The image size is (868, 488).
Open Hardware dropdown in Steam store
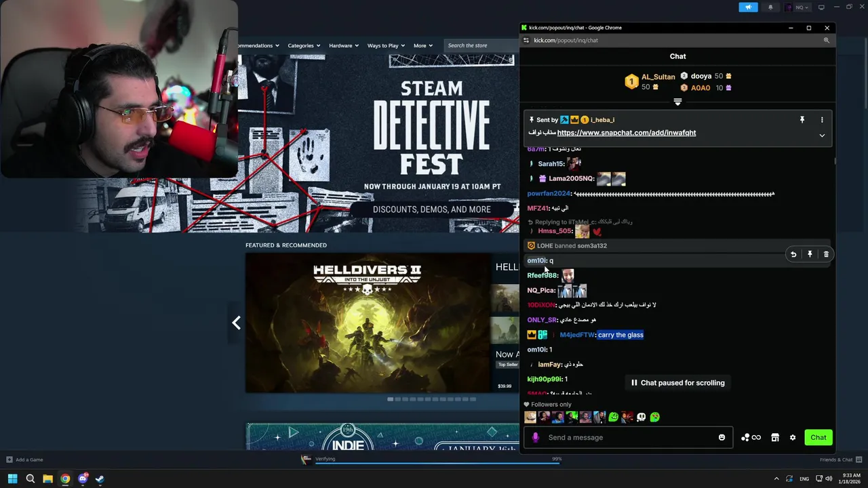343,45
